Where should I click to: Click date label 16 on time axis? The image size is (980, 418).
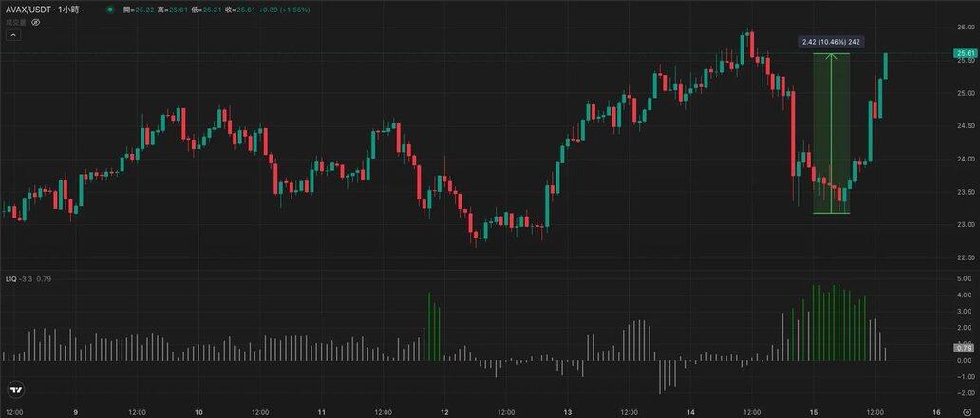(937, 412)
